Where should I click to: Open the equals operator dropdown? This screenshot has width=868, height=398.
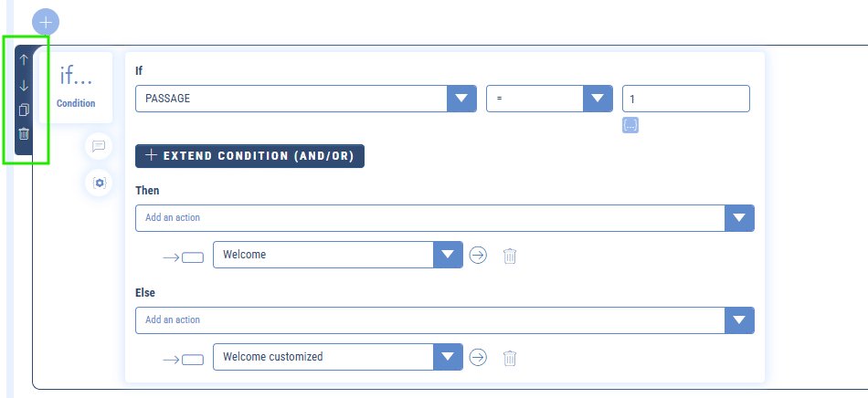(598, 99)
